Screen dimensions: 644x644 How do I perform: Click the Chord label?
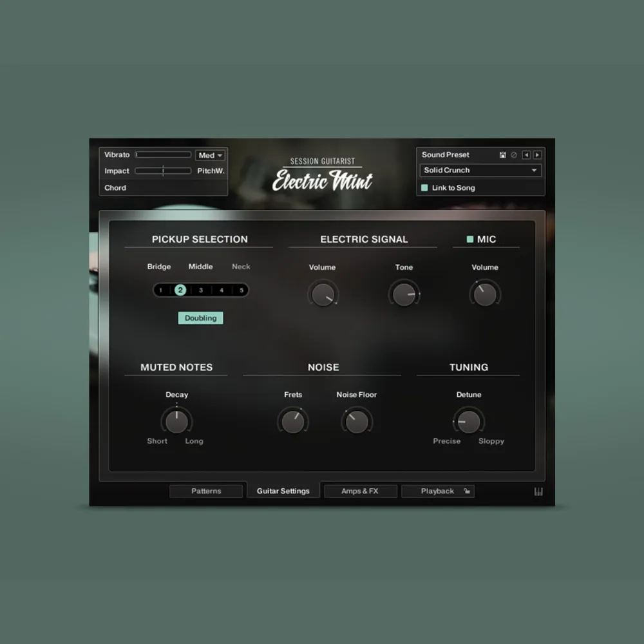(116, 188)
